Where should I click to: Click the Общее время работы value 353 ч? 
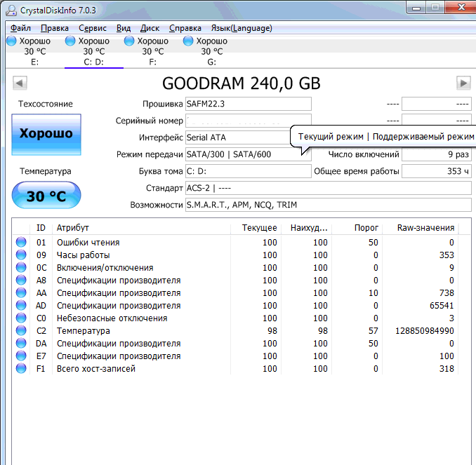click(437, 171)
